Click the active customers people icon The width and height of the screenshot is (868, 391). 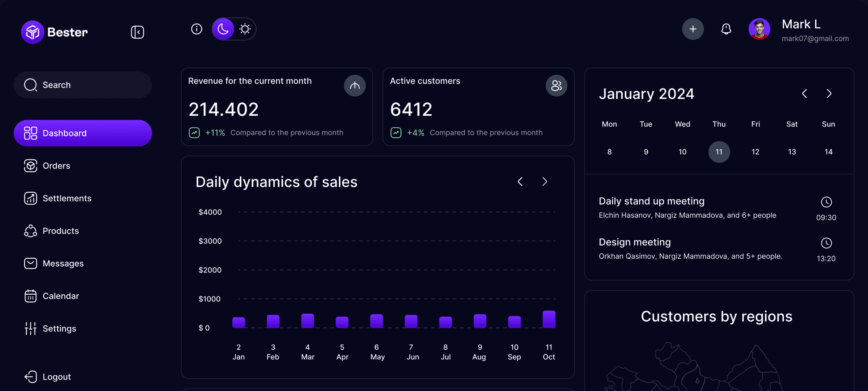point(556,86)
